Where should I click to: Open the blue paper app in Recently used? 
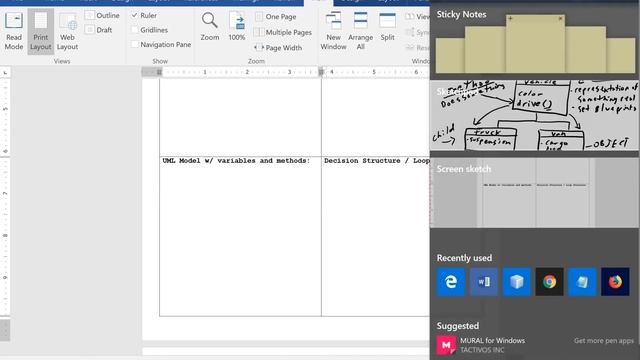[x=582, y=282]
